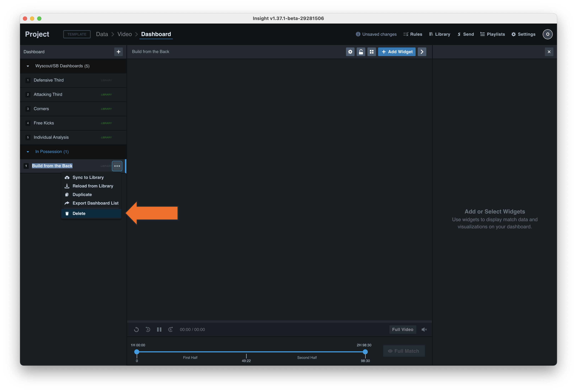Viewport: 577px width, 392px height.
Task: Open three-dot menu for Build from the Back
Action: coord(117,166)
